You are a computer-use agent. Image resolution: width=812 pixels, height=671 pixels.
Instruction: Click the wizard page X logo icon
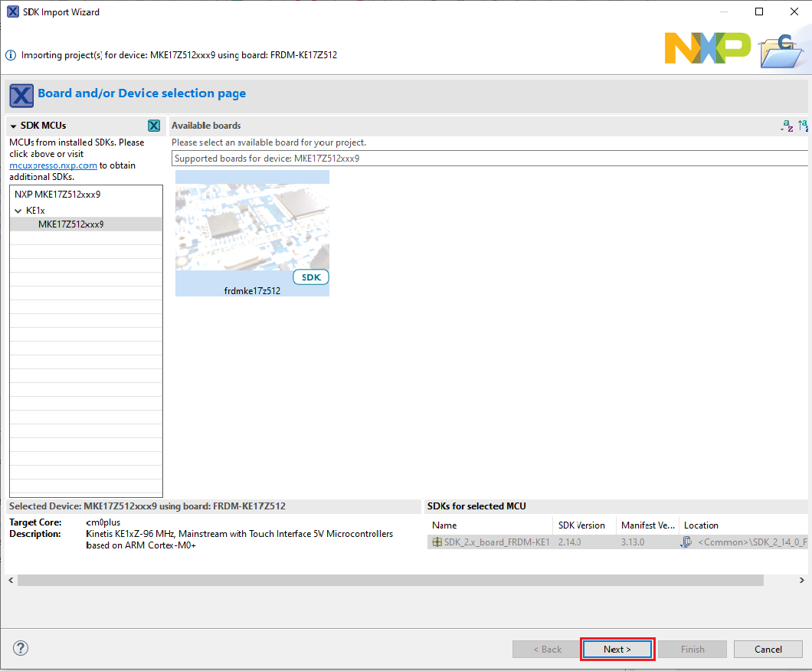coord(21,96)
